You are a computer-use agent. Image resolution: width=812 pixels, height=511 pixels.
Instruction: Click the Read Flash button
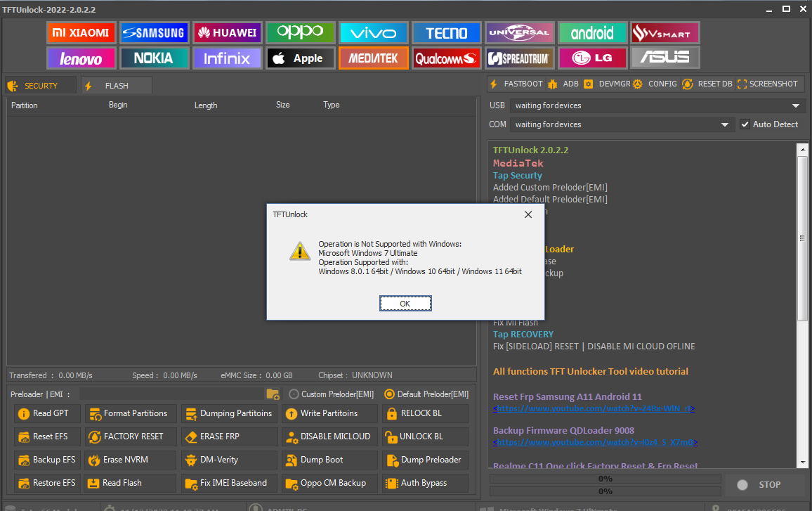pyautogui.click(x=131, y=483)
